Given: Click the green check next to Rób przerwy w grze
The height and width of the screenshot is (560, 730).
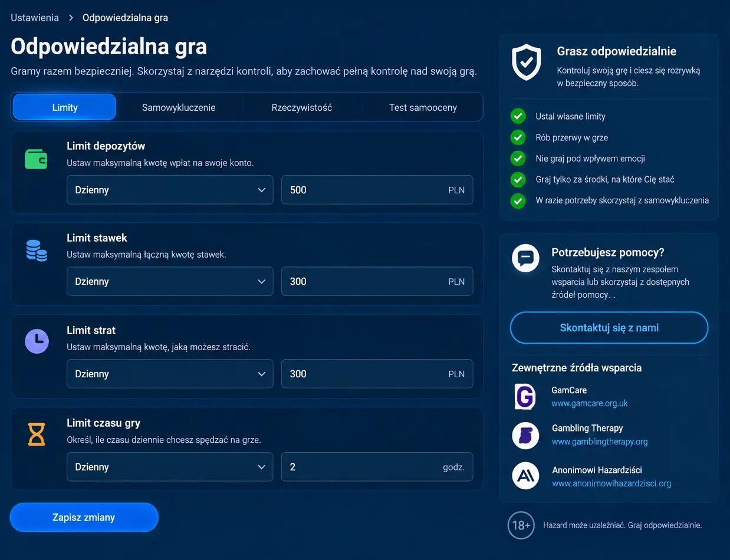Looking at the screenshot, I should [518, 137].
